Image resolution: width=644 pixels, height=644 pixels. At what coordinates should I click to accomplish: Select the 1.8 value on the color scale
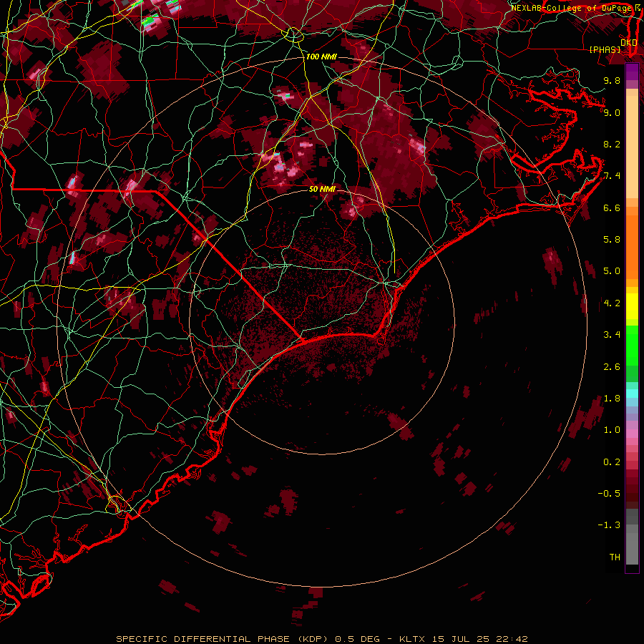pyautogui.click(x=612, y=399)
